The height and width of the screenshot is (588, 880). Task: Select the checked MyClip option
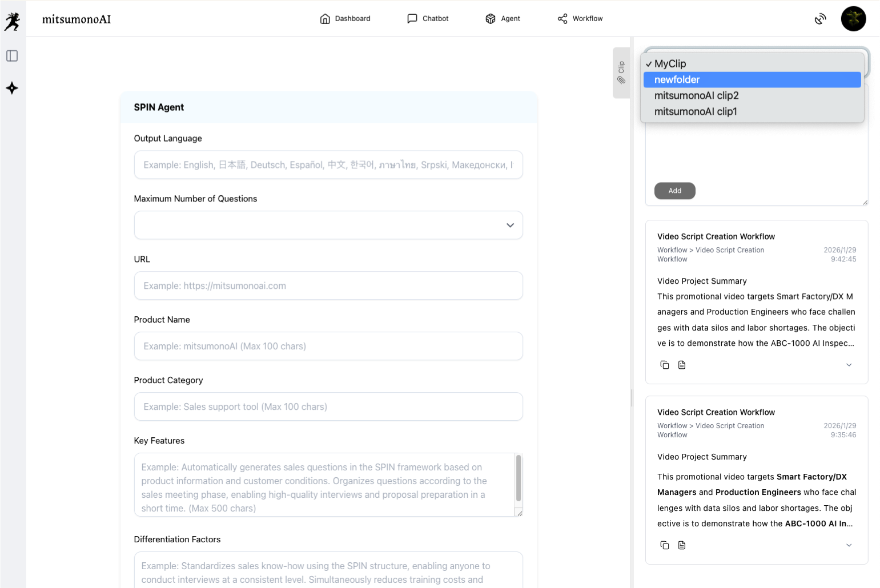pyautogui.click(x=670, y=64)
